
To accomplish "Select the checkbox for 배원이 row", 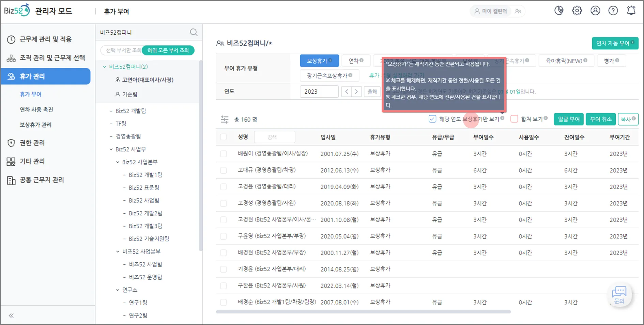I will 224,154.
